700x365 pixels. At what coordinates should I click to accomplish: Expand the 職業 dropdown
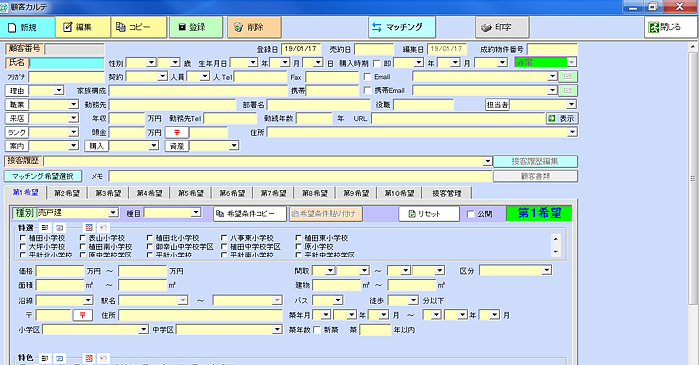click(74, 104)
